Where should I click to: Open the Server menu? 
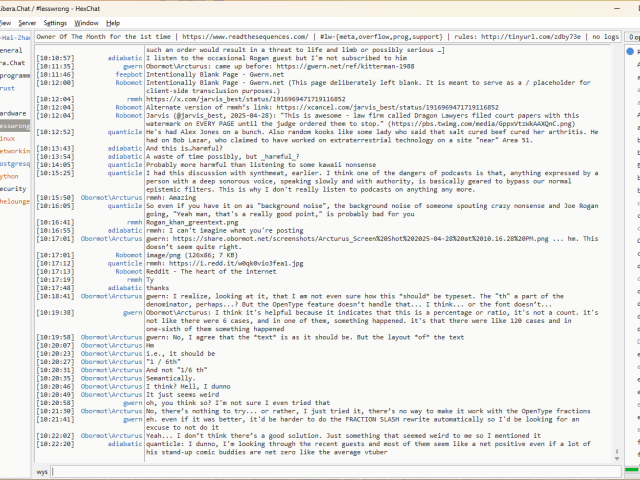coord(26,22)
